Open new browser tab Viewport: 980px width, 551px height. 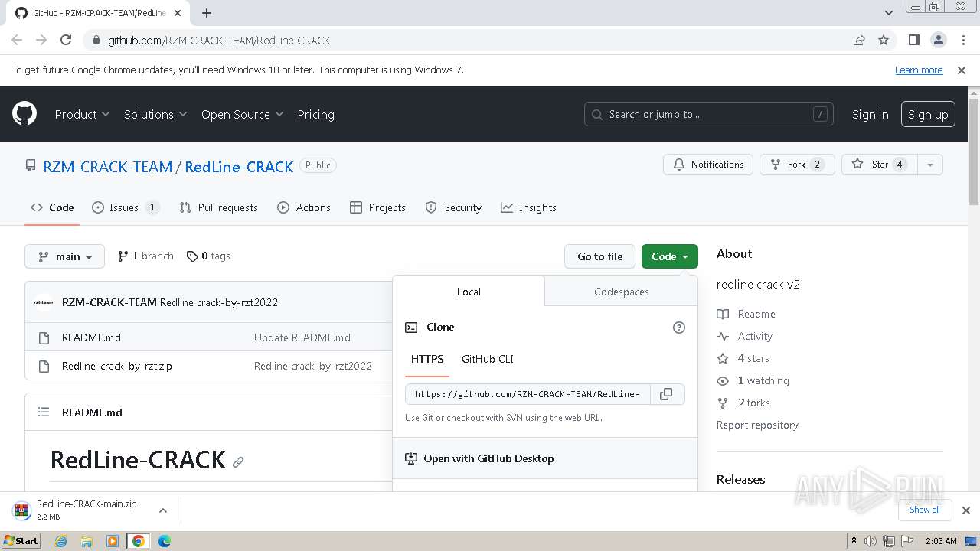click(207, 13)
